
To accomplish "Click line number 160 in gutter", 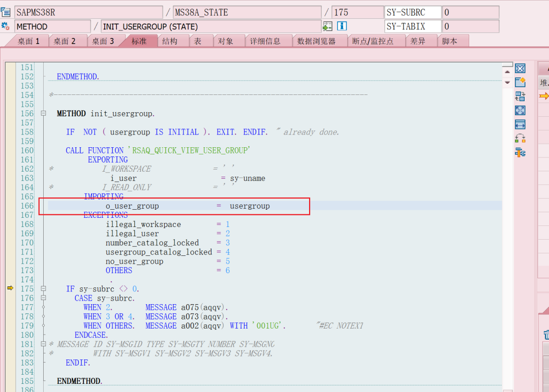I will coord(27,150).
